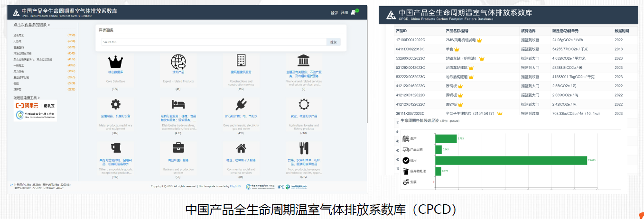Click the chart icon beside 注册用户人数 in footer
Image resolution: width=644 pixels, height=219 pixels.
(x=11, y=184)
